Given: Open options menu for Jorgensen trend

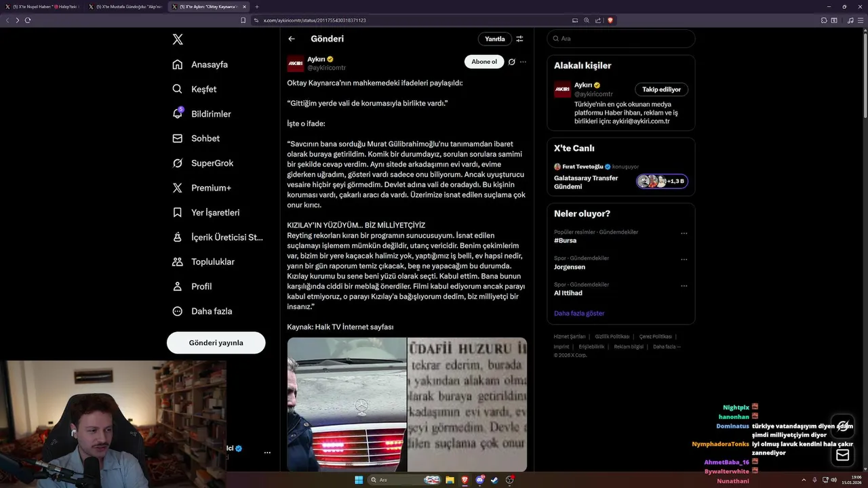Looking at the screenshot, I should coord(684,259).
